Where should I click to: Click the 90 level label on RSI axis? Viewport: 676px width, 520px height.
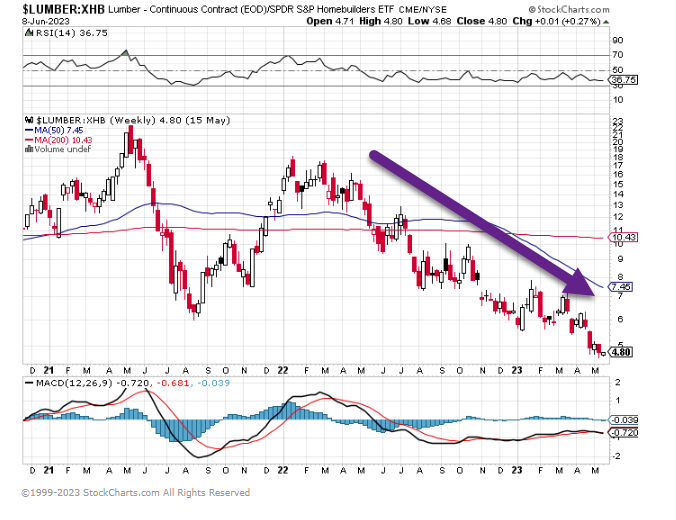click(x=617, y=41)
